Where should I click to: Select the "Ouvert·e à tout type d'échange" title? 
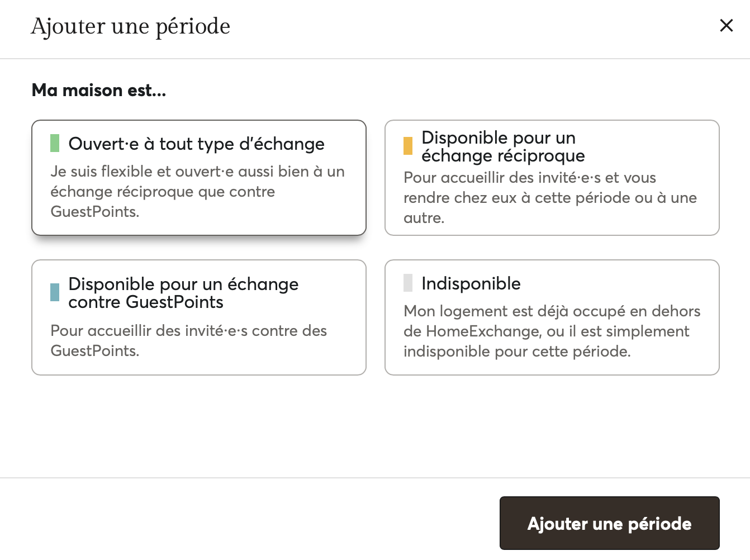tap(196, 144)
